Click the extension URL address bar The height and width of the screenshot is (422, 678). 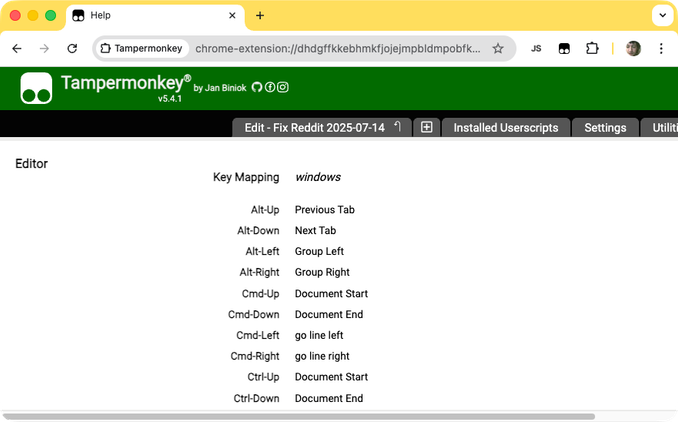pos(338,48)
